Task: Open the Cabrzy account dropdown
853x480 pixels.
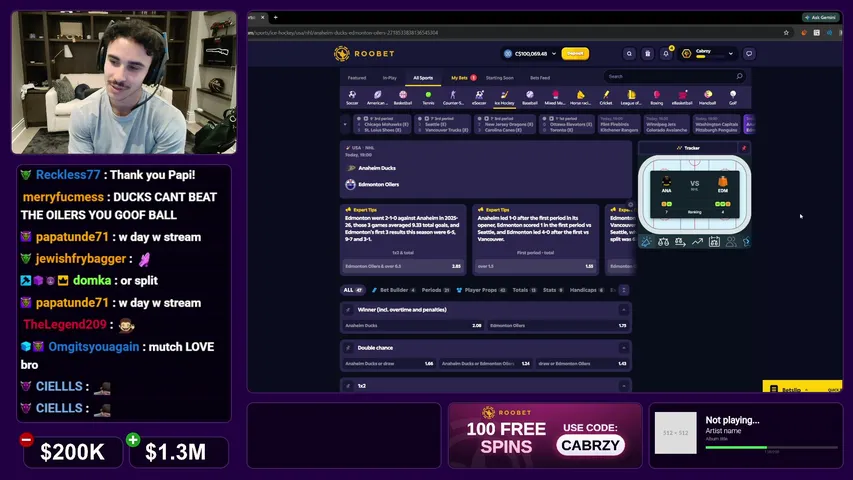Action: 731,53
